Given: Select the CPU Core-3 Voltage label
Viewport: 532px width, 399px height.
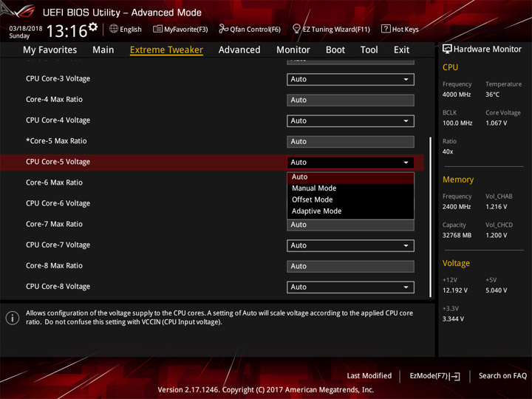Looking at the screenshot, I should pyautogui.click(x=58, y=79).
